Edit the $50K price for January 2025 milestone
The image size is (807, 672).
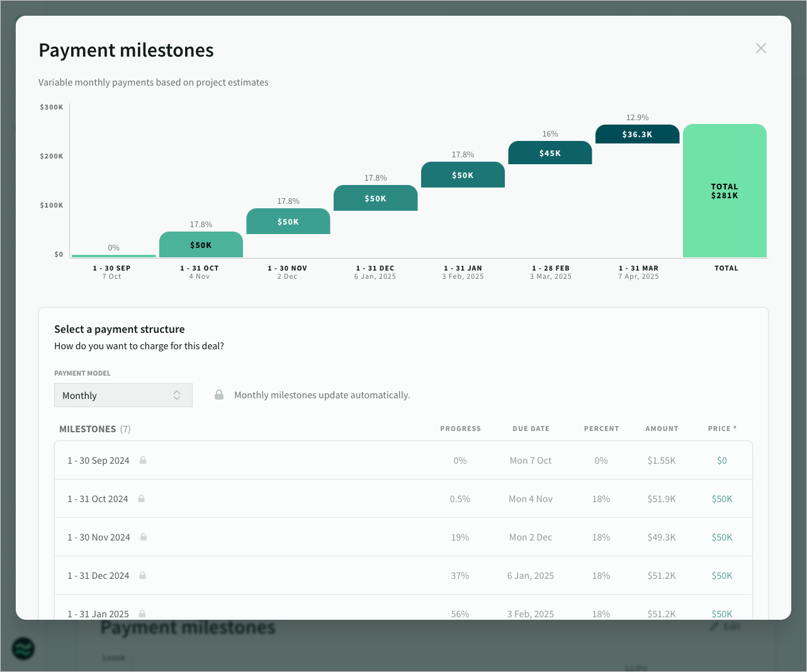722,613
